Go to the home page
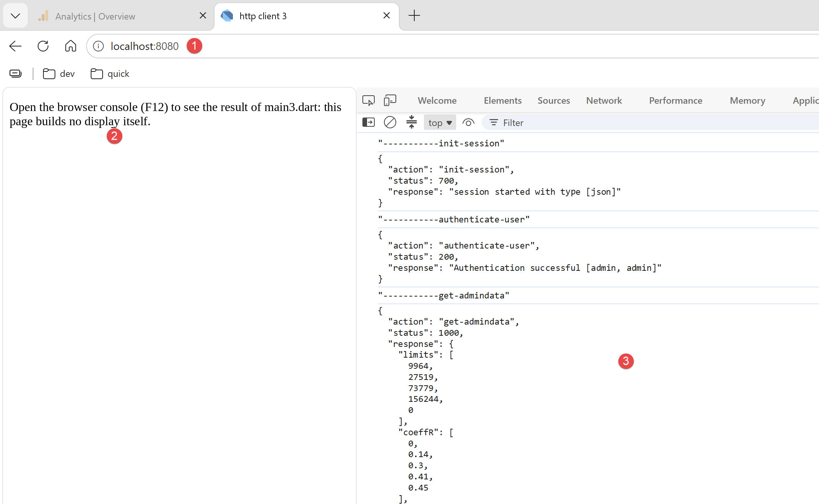This screenshot has height=504, width=819. 71,46
